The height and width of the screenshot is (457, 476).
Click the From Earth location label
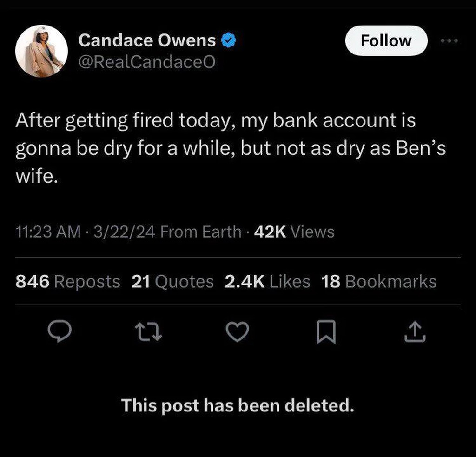tap(200, 232)
